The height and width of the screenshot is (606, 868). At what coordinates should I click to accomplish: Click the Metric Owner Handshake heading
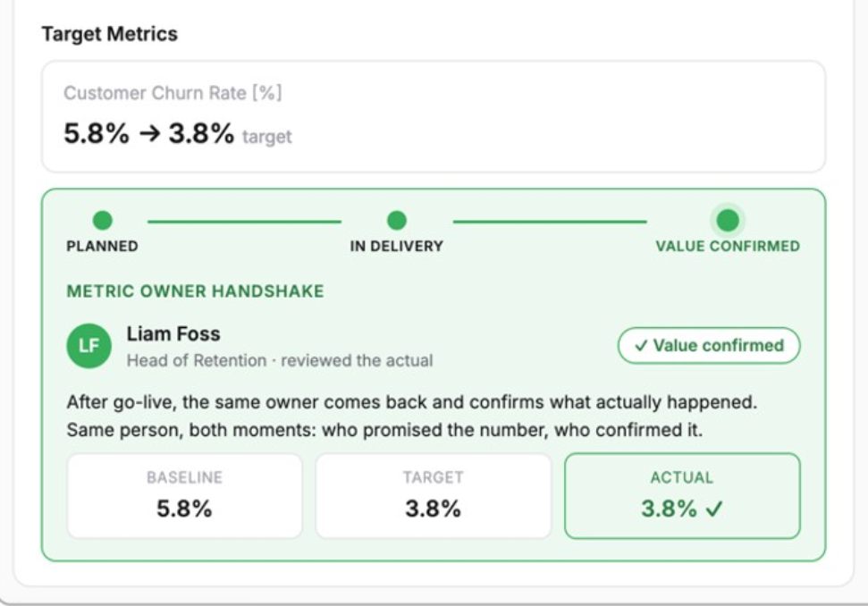tap(195, 291)
